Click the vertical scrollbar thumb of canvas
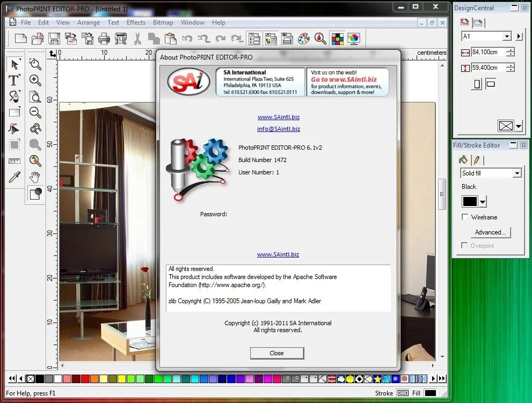This screenshot has height=403, width=532. coord(442,194)
